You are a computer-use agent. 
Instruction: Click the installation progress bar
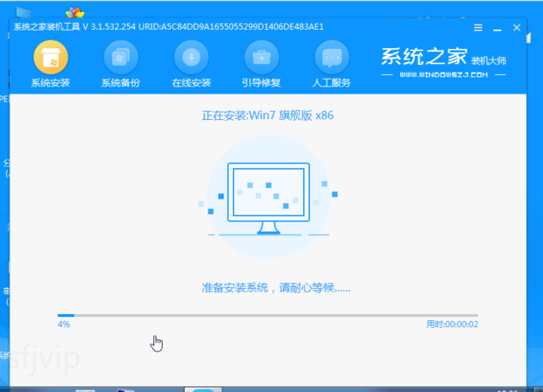[267, 315]
